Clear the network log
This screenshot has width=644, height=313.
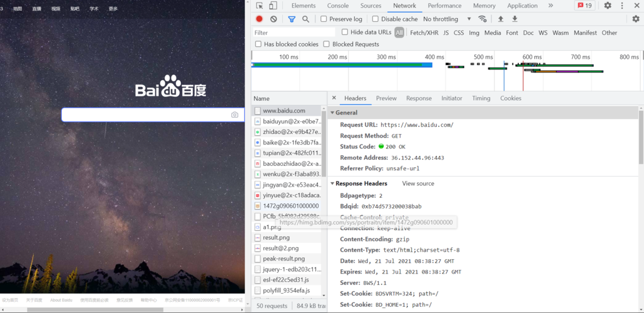[273, 19]
